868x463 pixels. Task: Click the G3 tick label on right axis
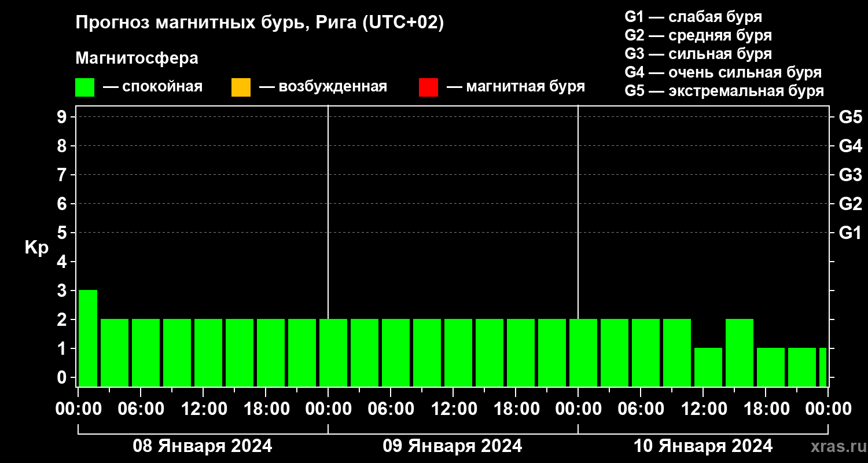850,175
